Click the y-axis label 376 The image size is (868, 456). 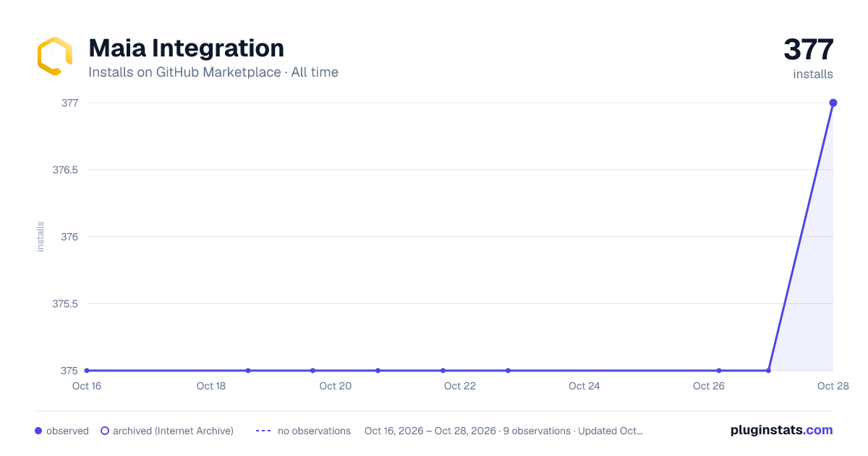[70, 237]
